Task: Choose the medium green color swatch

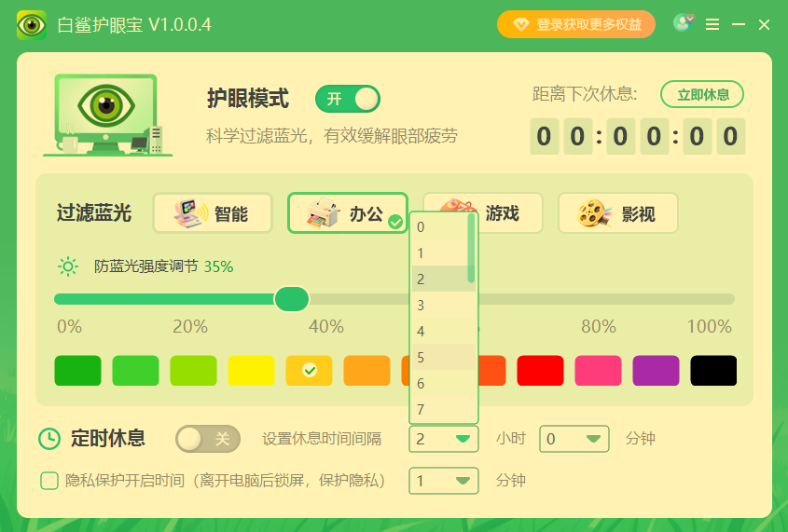Action: pos(136,371)
